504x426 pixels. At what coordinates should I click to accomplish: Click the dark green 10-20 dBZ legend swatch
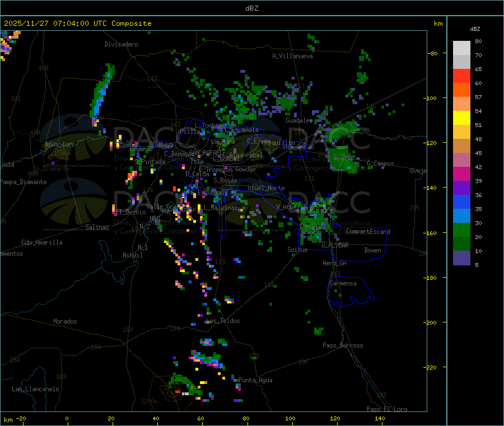pyautogui.click(x=461, y=244)
